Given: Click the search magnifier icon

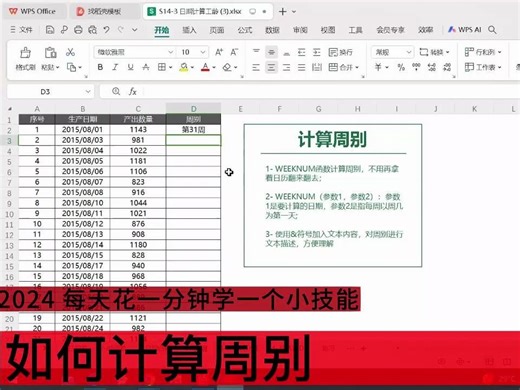Looking at the screenshot, I should pos(492,30).
